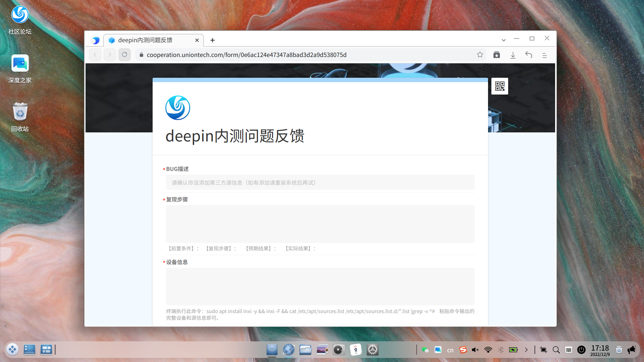Click the WeChat tray icon

coord(425,350)
